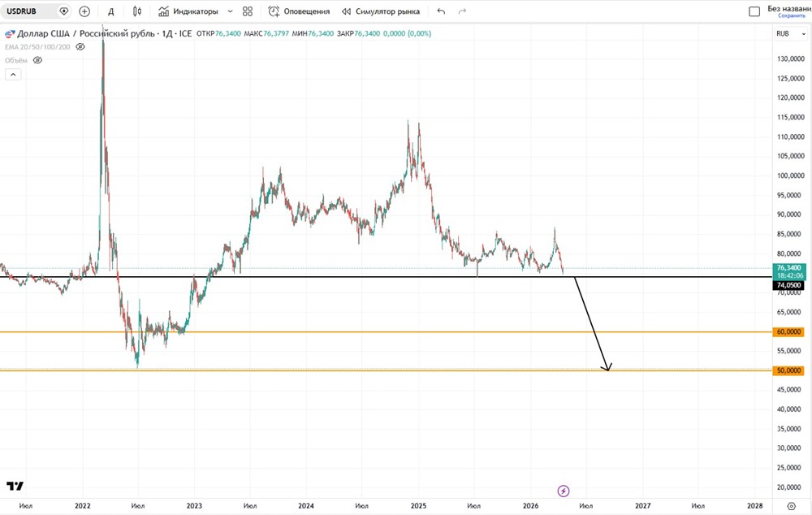Add a symbol to compare with the plus icon
Screen dimensions: 812x515
pos(84,11)
